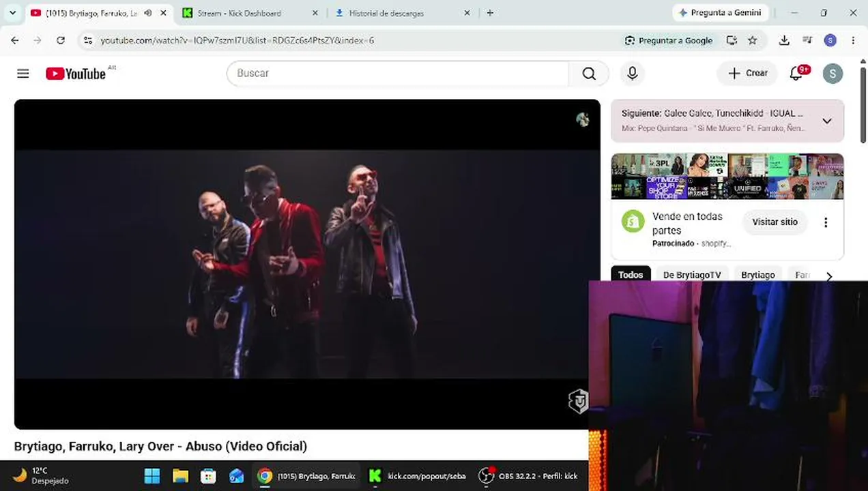Screen dimensions: 868x491
Task: Install app icon in address bar
Action: coord(732,40)
